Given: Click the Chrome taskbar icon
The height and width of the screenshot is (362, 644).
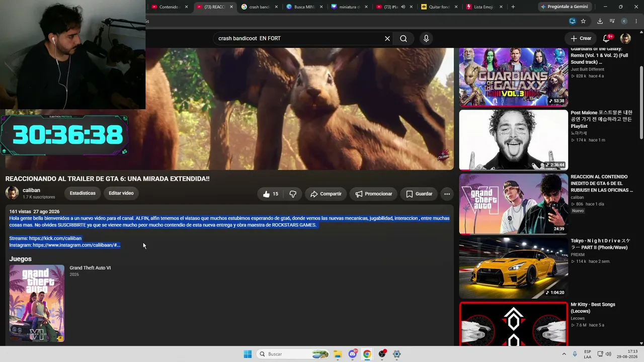Looking at the screenshot, I should [367, 354].
